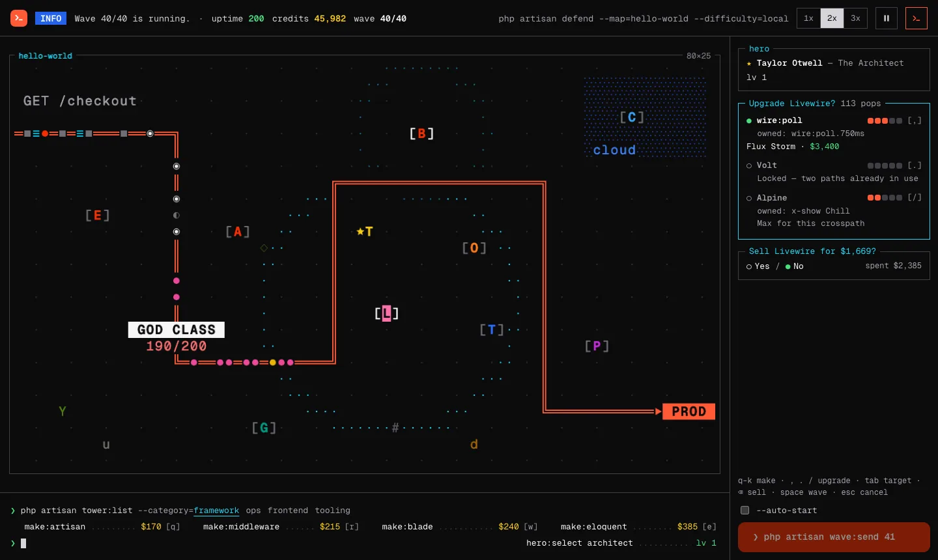
Task: Choose the Volt upgrade path
Action: pyautogui.click(x=834, y=172)
